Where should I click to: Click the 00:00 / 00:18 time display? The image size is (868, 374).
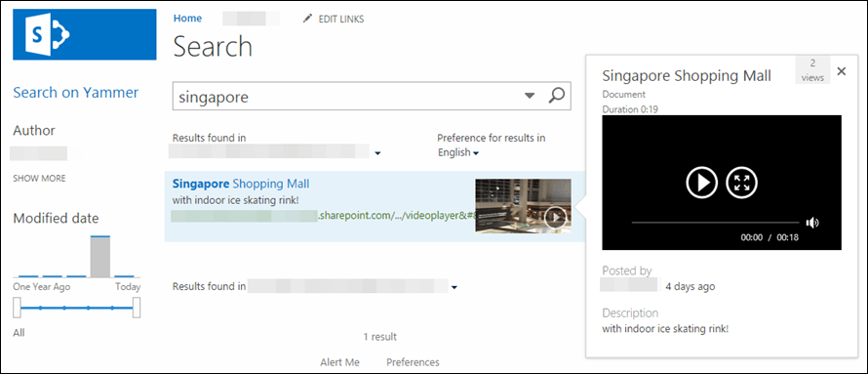[769, 237]
